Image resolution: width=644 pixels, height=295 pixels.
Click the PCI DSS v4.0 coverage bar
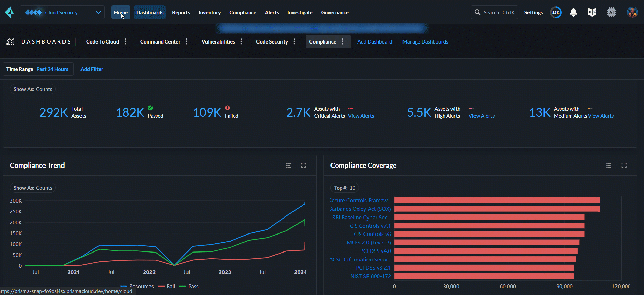tap(486, 251)
